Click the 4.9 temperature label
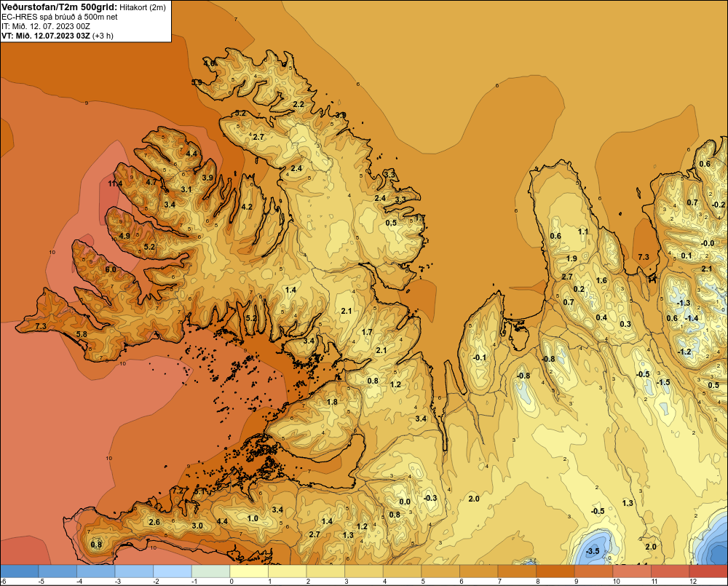 coord(124,235)
